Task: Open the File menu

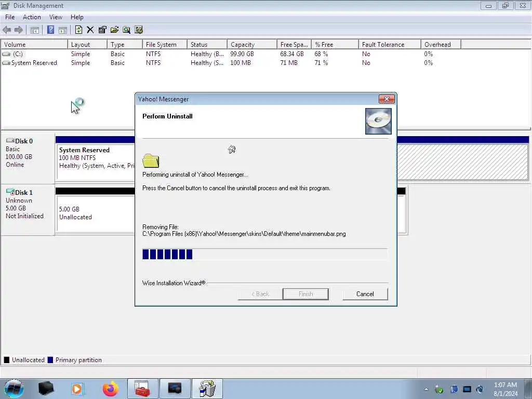Action: 10,17
